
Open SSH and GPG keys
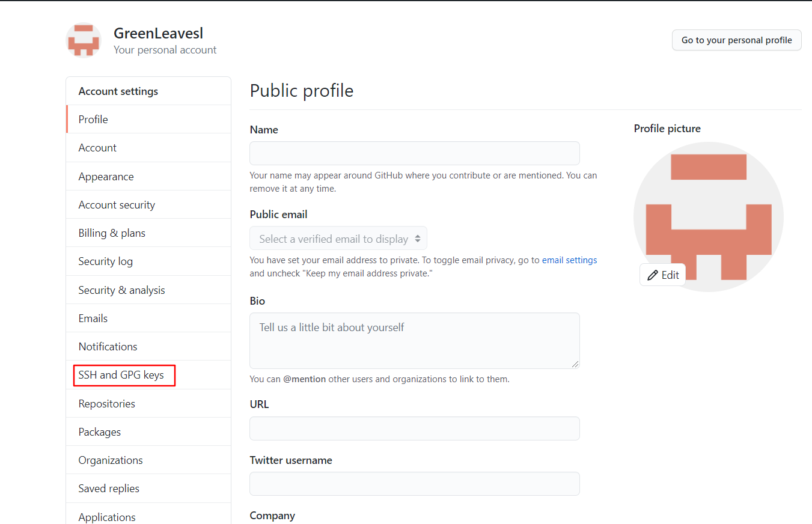148,375
